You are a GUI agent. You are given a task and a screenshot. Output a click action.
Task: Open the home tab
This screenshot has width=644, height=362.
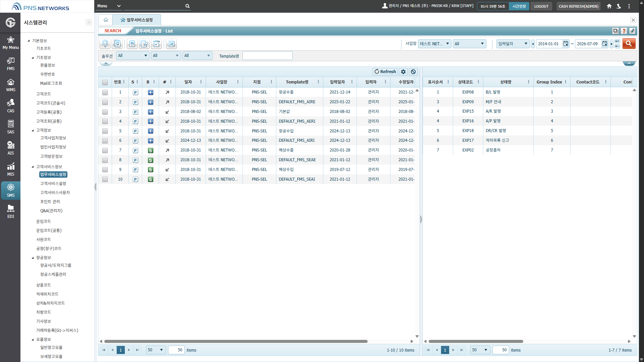point(106,20)
